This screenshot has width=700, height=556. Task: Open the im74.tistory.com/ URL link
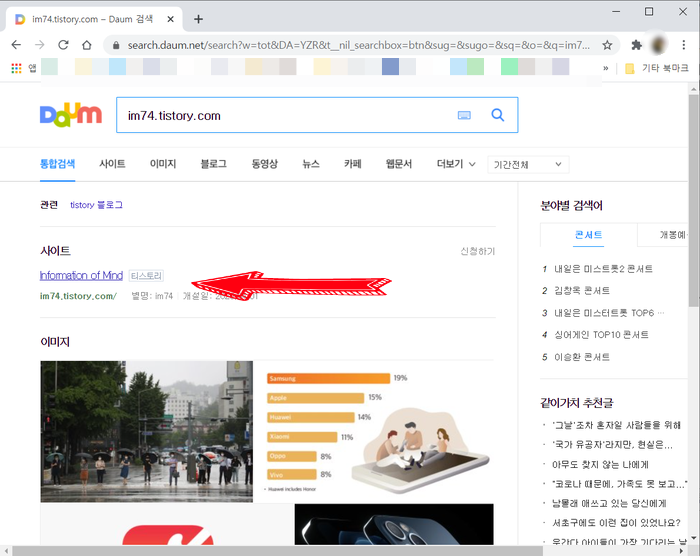tap(78, 296)
